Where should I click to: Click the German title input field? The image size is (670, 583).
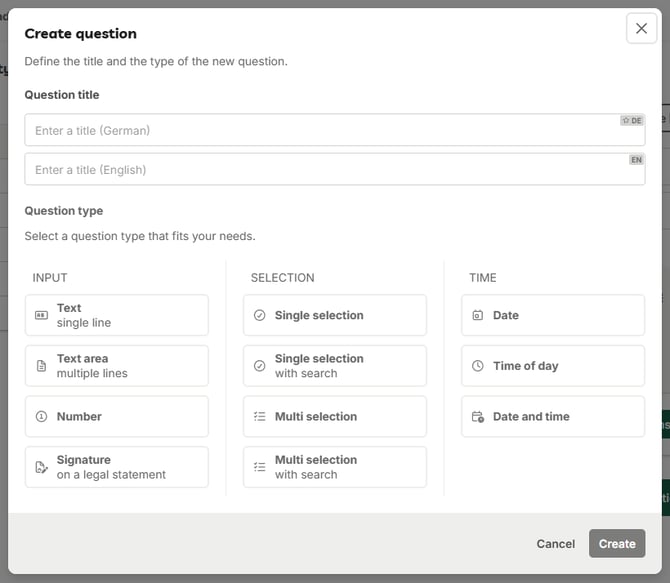pos(335,130)
